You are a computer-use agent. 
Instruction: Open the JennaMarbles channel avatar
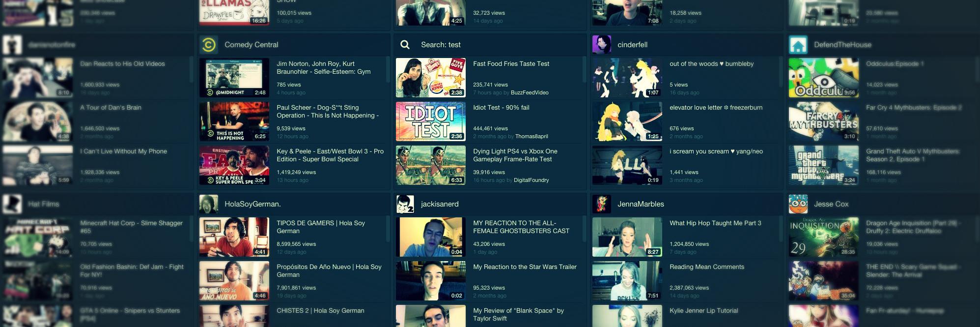(602, 204)
